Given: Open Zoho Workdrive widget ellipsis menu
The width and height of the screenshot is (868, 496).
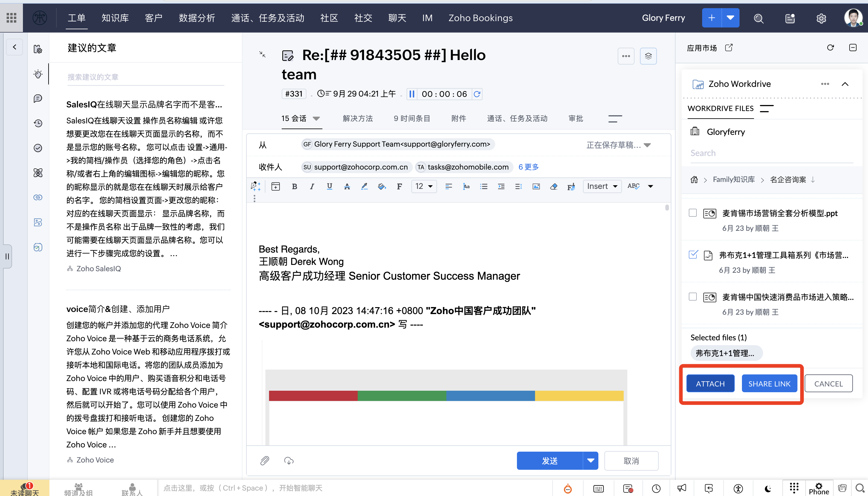Looking at the screenshot, I should click(x=825, y=84).
